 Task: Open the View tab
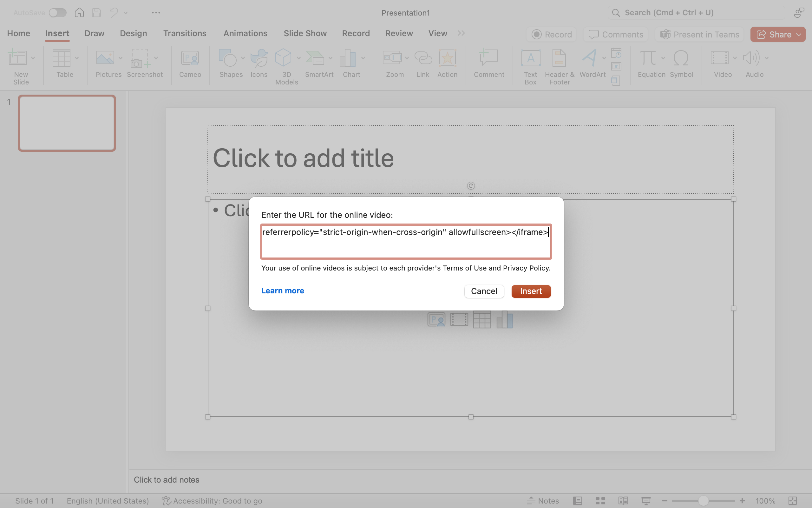tap(437, 33)
